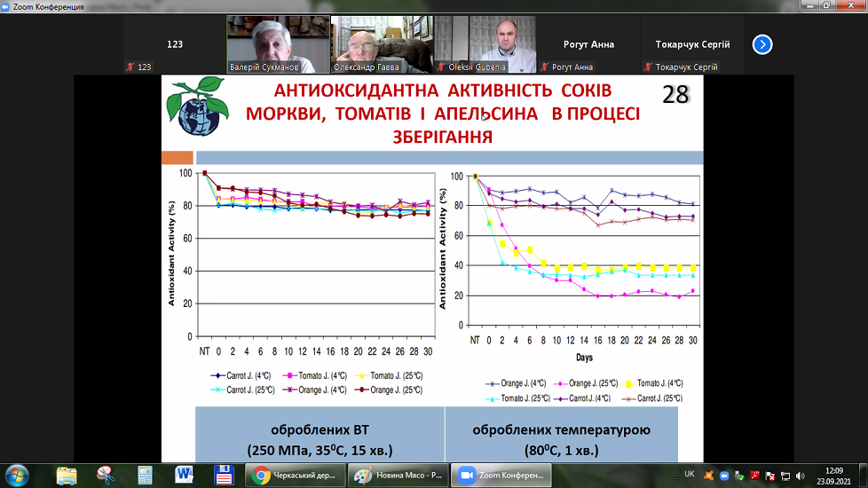Switch to the Paint window Новина Мясо
868x488 pixels.
[x=398, y=476]
